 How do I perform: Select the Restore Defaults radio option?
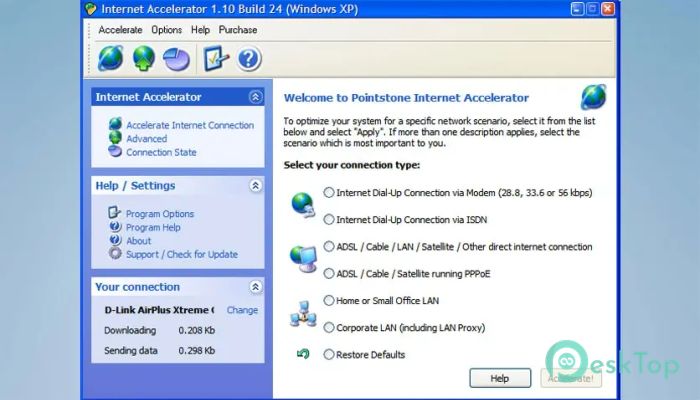click(329, 354)
